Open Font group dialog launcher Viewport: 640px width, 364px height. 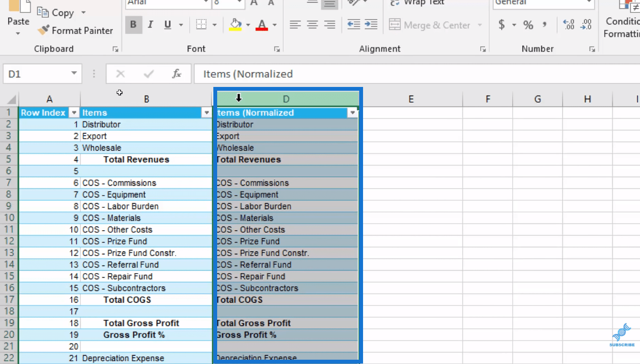coord(276,49)
